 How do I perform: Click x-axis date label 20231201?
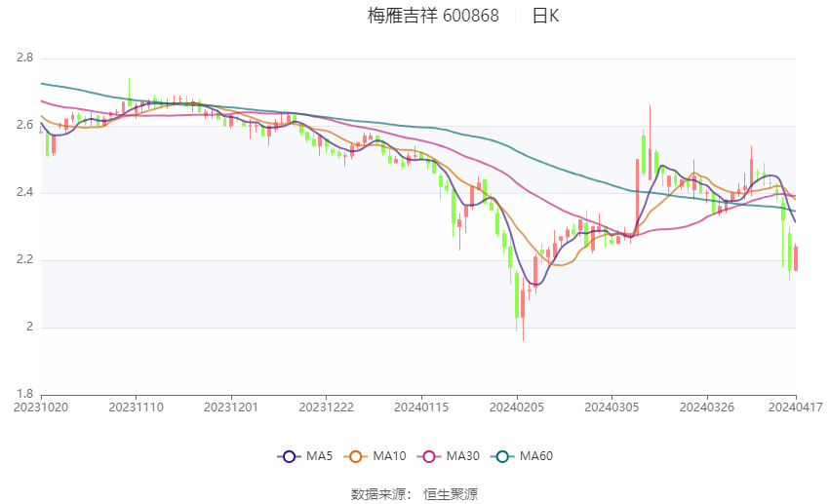click(231, 407)
